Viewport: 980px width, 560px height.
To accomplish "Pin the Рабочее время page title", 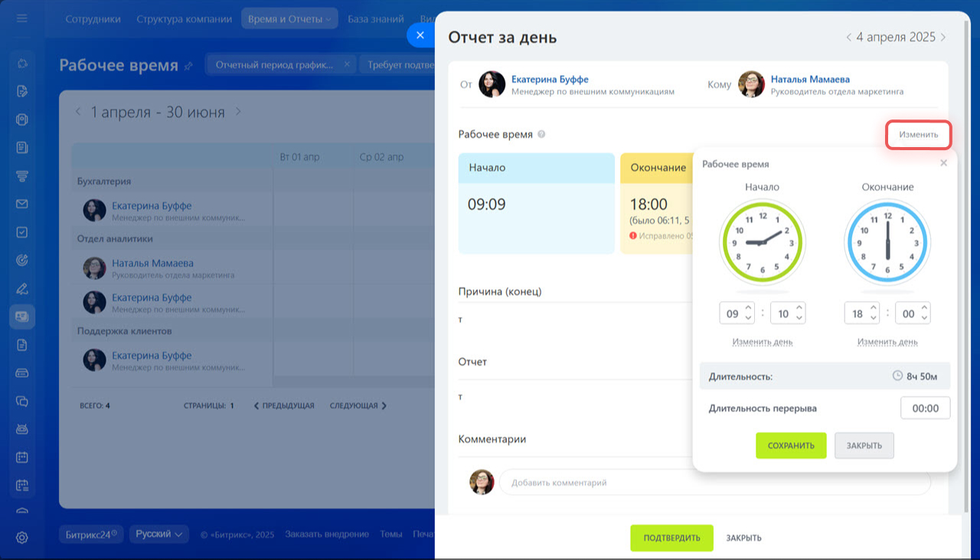I will (188, 67).
